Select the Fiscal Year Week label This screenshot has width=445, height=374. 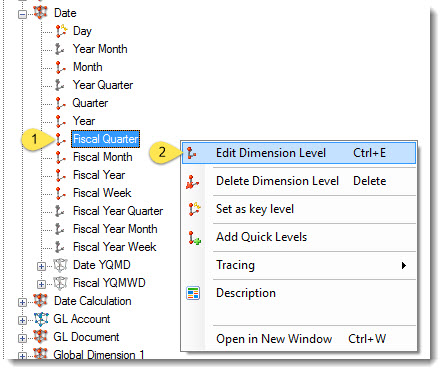[x=115, y=247]
